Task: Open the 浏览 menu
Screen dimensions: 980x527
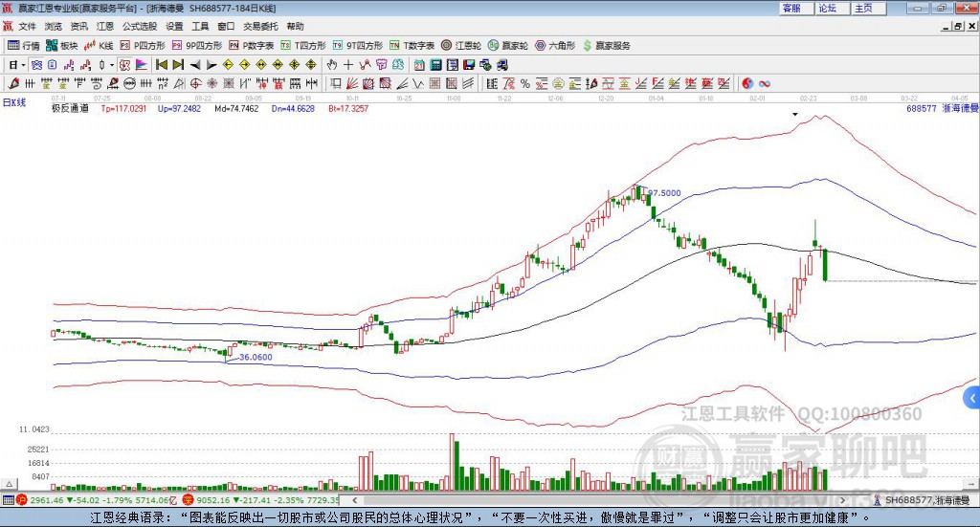Action: 54,26
